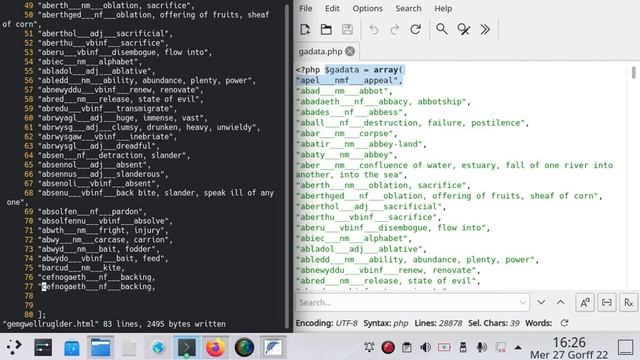
Task: Click the "$gadata = array(" line in editor
Action: [x=363, y=70]
